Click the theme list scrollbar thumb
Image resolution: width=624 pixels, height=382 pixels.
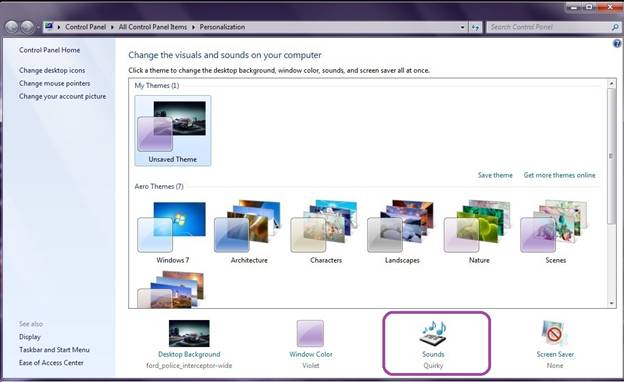point(611,156)
